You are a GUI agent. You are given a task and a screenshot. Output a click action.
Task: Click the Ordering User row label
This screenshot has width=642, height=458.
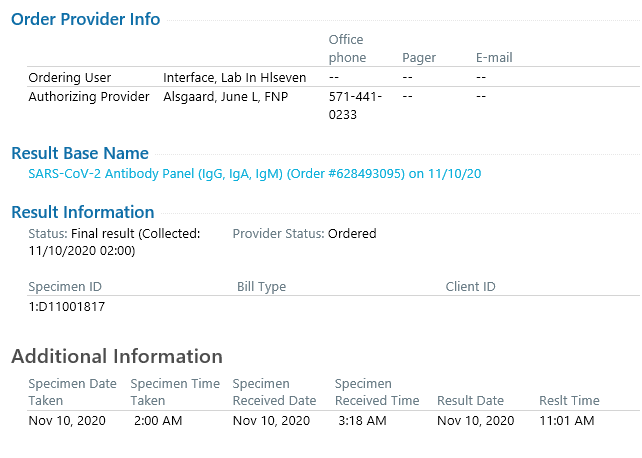70,77
